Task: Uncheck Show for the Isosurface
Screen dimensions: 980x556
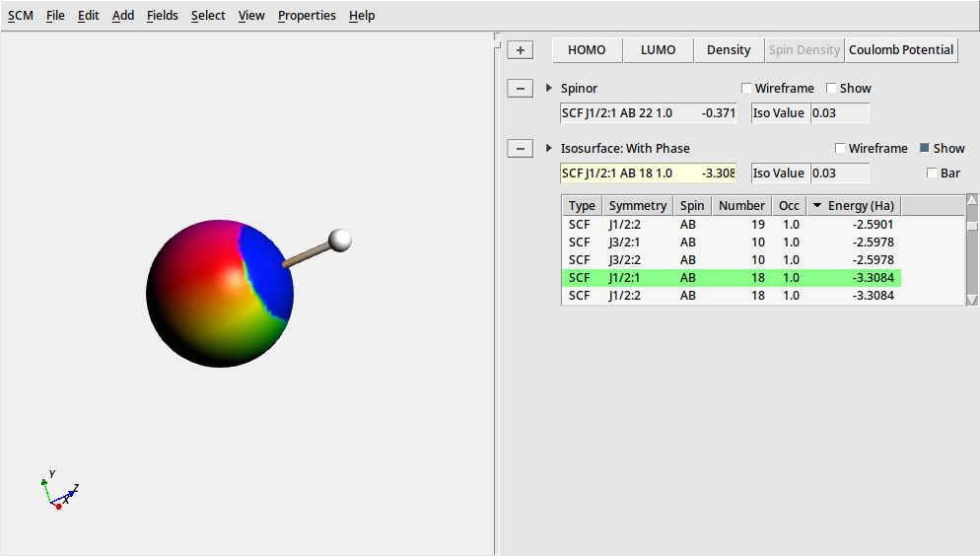Action: coord(925,149)
